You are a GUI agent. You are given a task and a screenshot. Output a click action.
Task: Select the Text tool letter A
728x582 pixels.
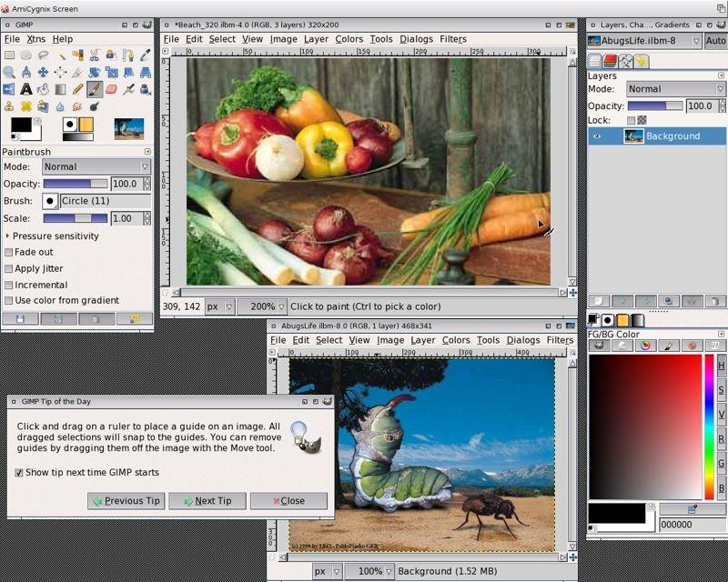pyautogui.click(x=26, y=89)
